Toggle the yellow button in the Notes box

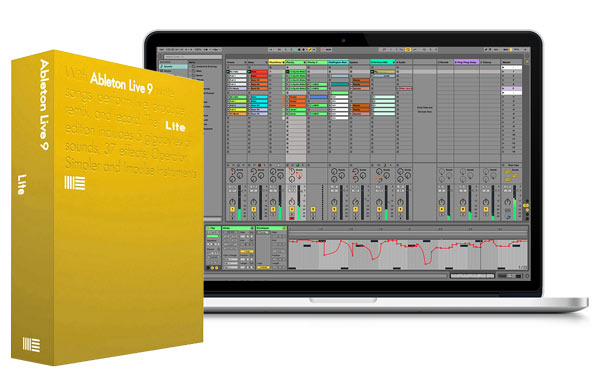pyautogui.click(x=247, y=251)
